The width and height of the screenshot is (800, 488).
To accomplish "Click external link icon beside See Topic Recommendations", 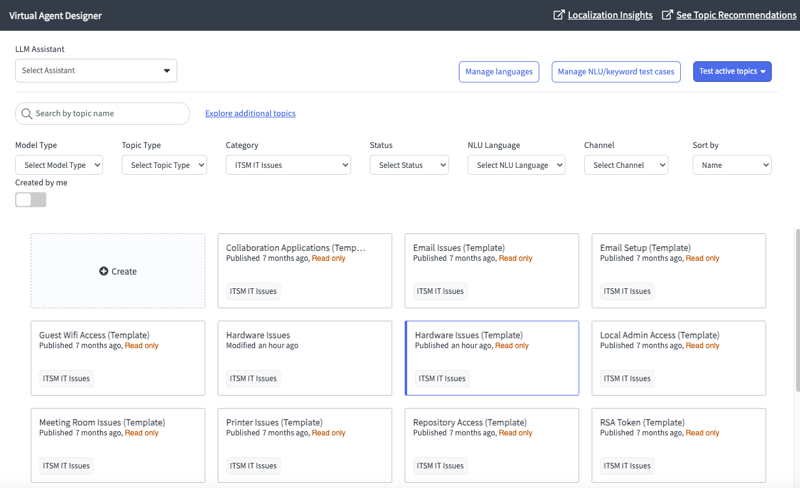I will point(667,15).
